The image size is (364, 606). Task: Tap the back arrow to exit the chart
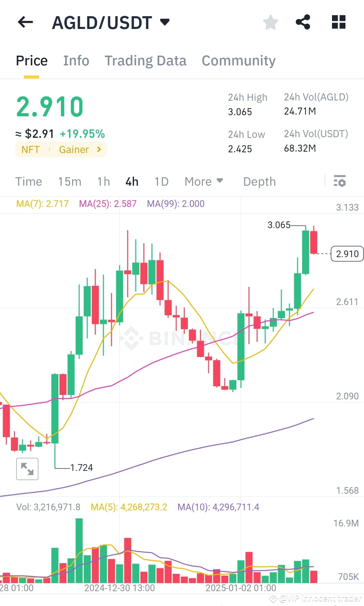point(25,22)
